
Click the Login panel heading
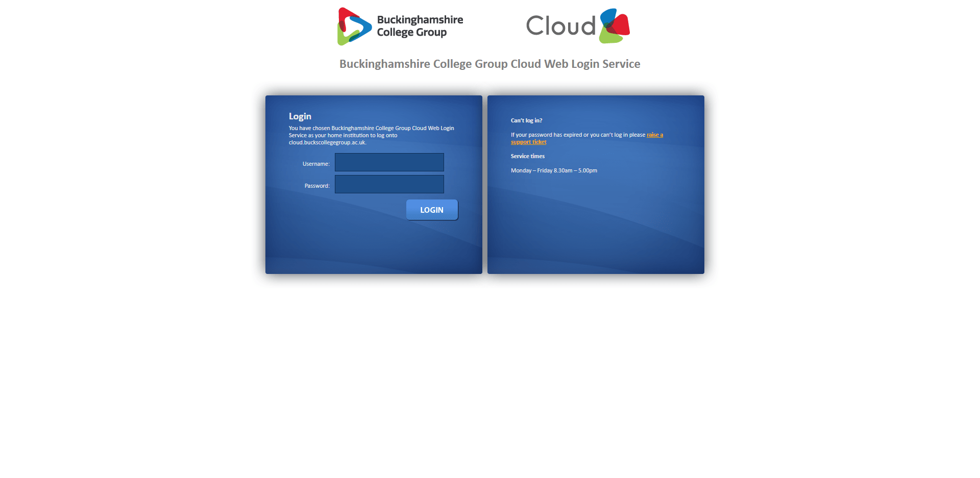pos(300,116)
